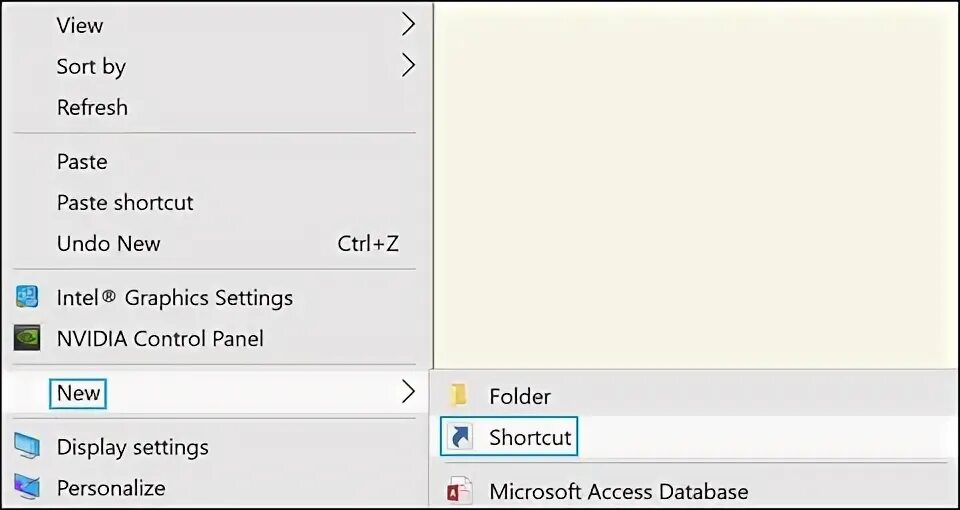Click the Intel Graphics Settings icon

click(x=27, y=298)
